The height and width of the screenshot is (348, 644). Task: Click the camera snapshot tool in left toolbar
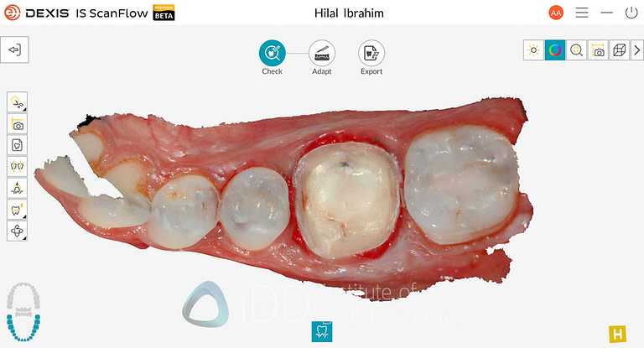[17, 123]
